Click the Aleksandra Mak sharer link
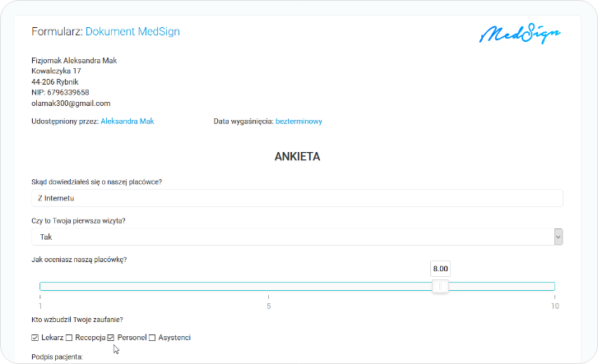 coord(127,122)
